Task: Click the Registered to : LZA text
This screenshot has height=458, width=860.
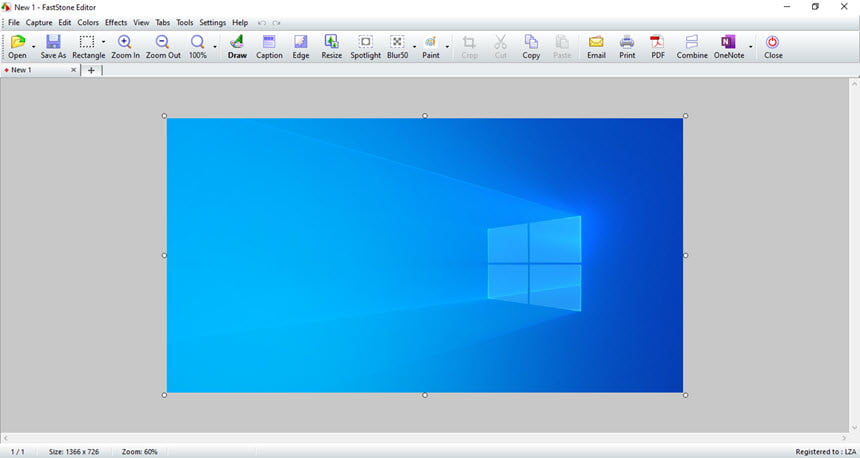Action: pos(825,452)
